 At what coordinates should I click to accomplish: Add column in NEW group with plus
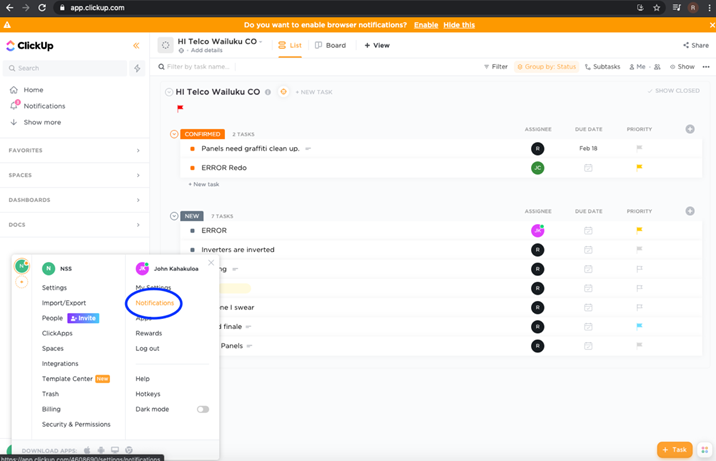(x=690, y=211)
